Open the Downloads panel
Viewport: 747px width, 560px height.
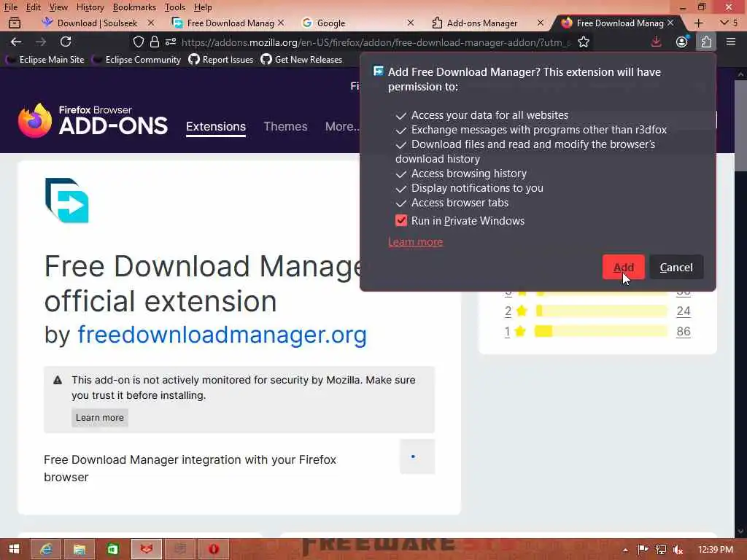pyautogui.click(x=656, y=42)
